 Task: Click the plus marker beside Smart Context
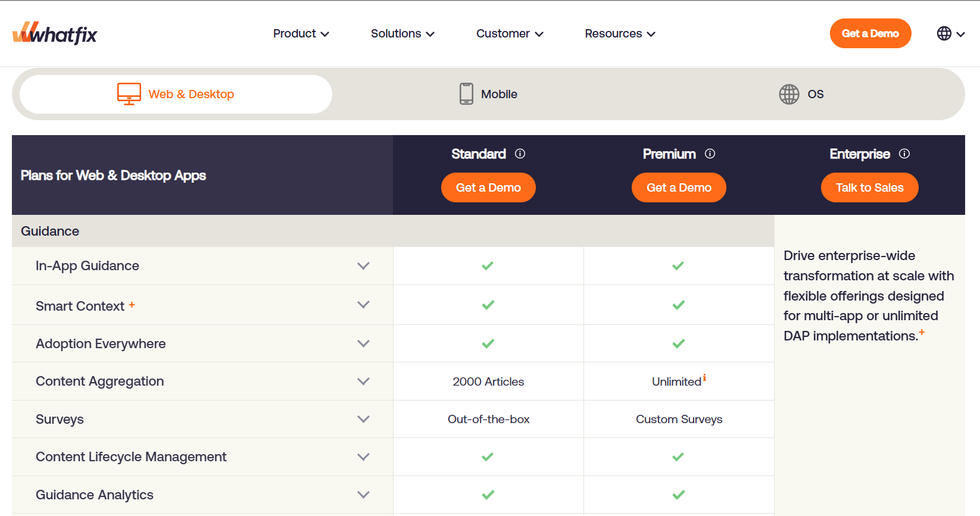[132, 305]
